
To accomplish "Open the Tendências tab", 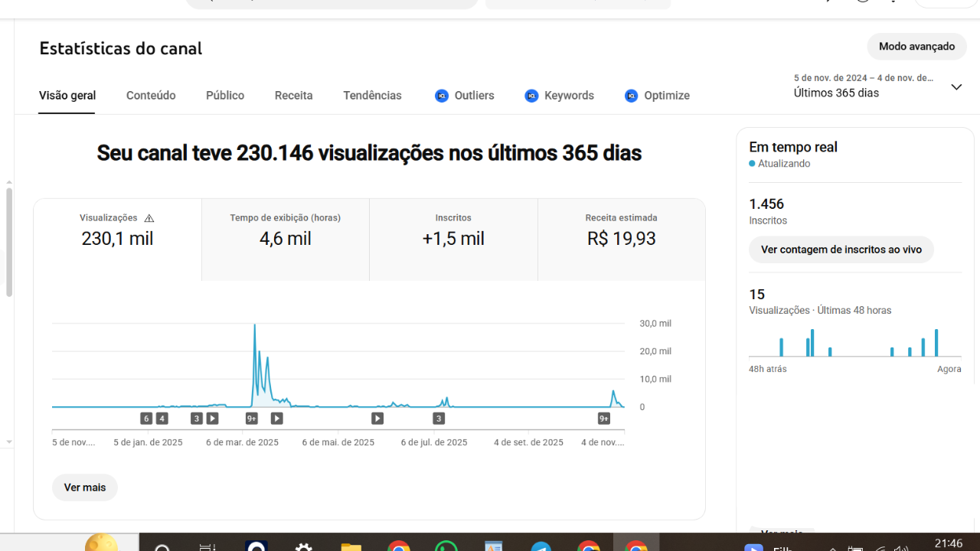I will (x=372, y=96).
